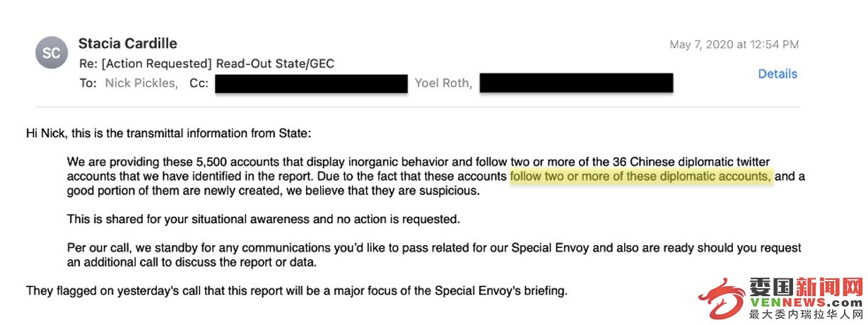Select the sender name Stacia Cardille
Screen dimensions: 868x325
point(128,43)
